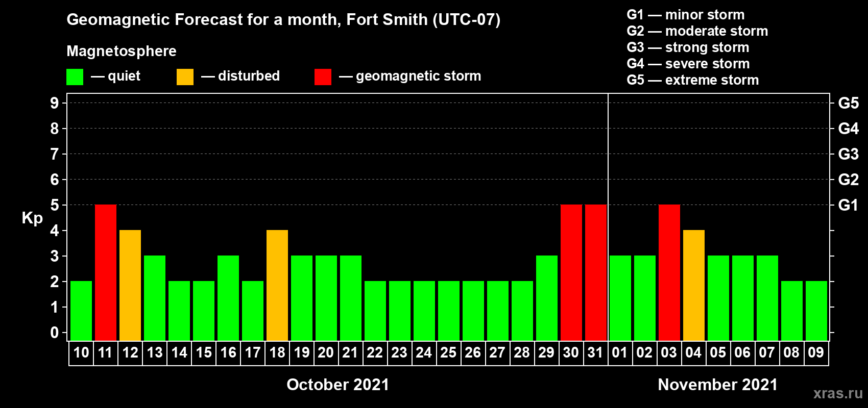
Task: Click the G5 axis label
Action: [849, 103]
